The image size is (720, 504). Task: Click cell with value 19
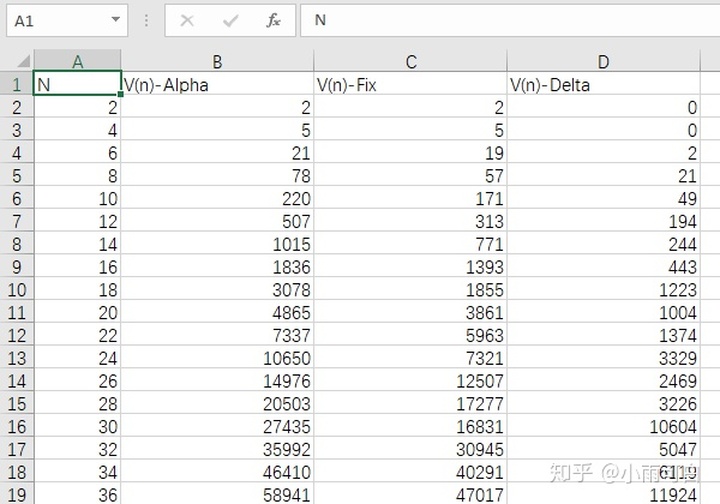pos(411,152)
